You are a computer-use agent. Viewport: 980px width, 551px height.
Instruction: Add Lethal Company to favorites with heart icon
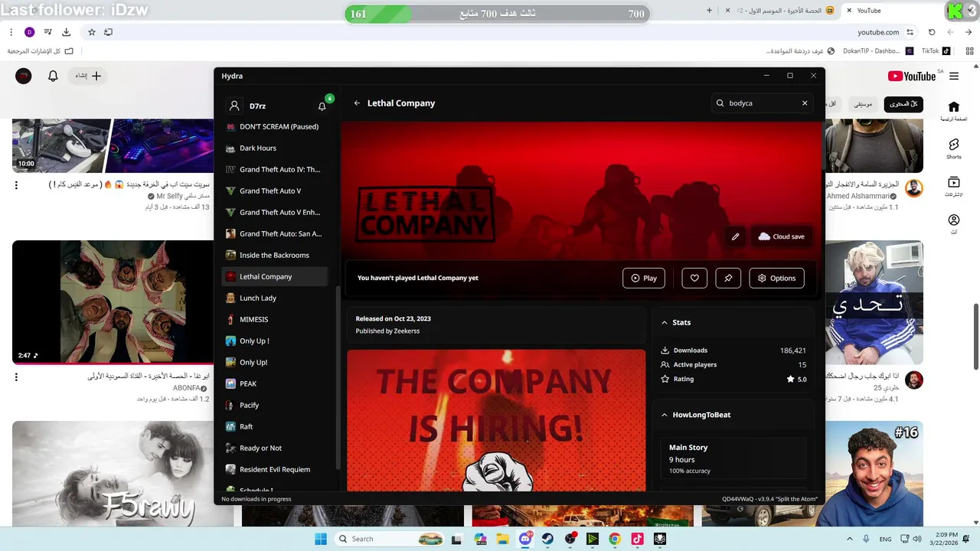[x=694, y=278]
